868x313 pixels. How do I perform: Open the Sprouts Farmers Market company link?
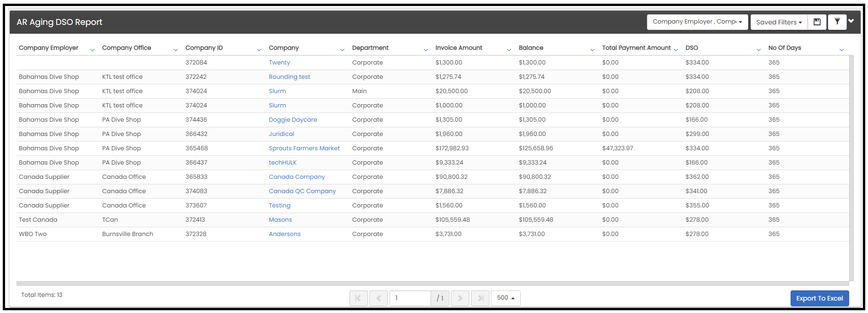tap(304, 148)
